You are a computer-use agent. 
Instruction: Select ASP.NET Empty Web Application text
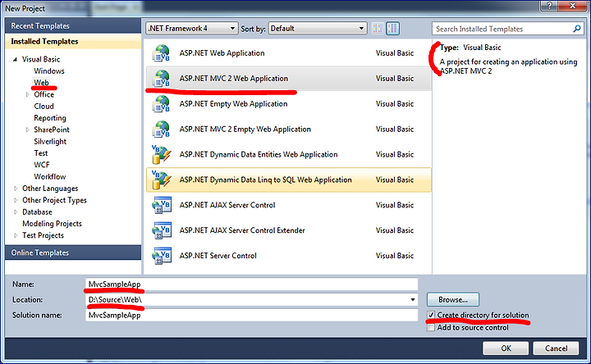click(x=233, y=103)
